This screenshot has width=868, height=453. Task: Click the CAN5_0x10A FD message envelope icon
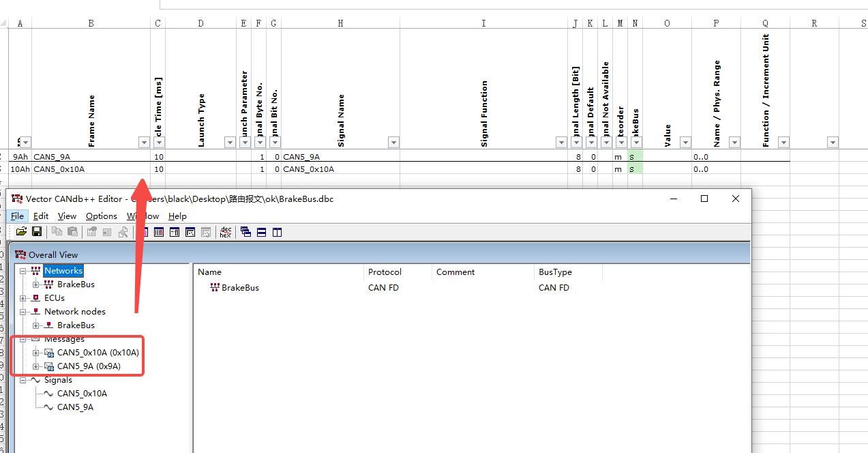pyautogui.click(x=49, y=353)
